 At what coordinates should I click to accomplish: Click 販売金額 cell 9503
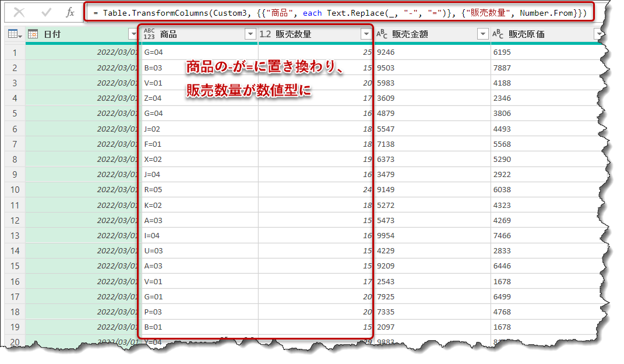(x=432, y=68)
